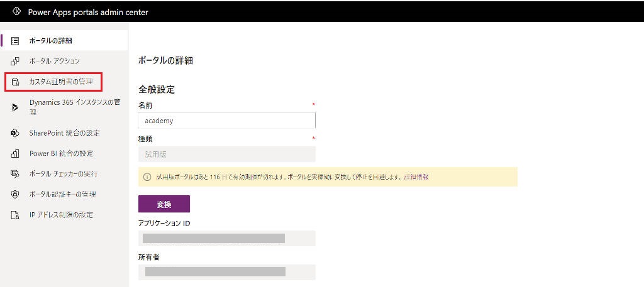Click the 所有者 field
Viewport: 644px width, 287px height.
pyautogui.click(x=226, y=272)
